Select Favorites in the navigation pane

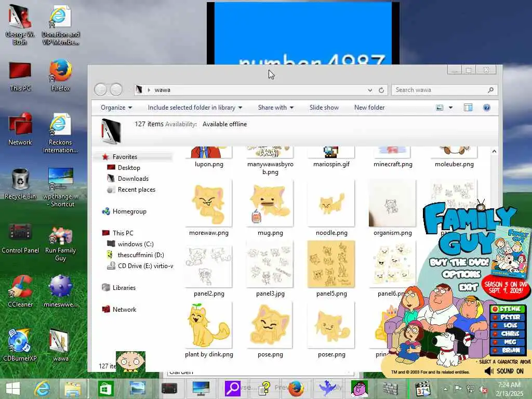pos(125,157)
